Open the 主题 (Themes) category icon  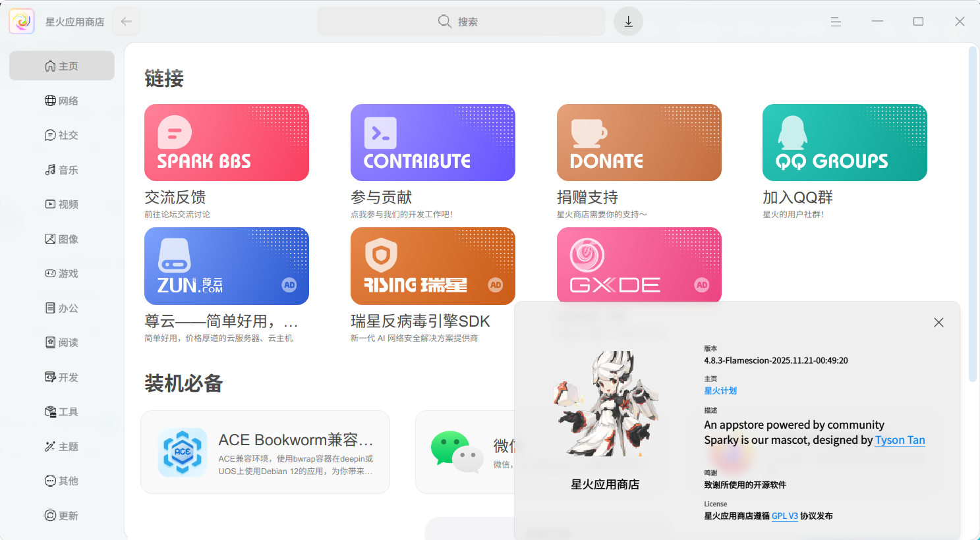point(61,446)
